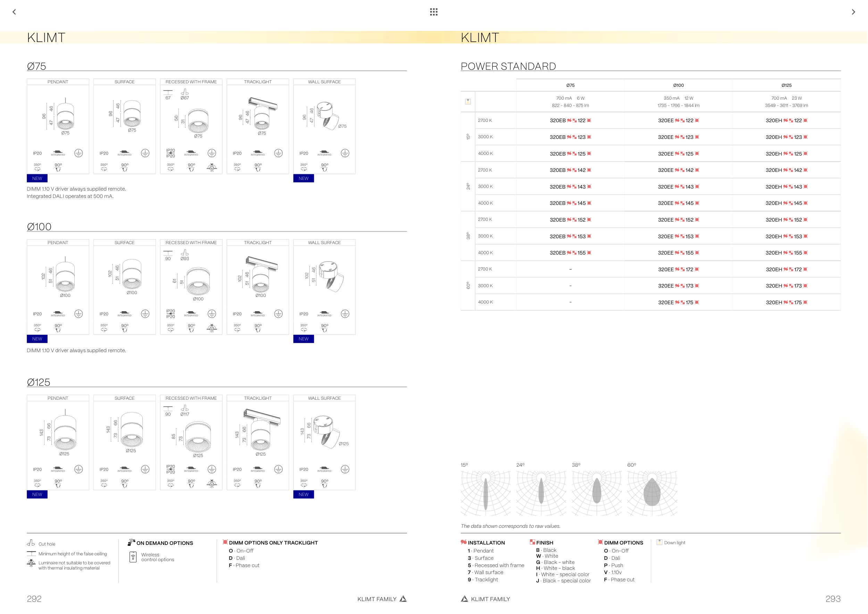868x614 pixels.
Task: Click the 15° light distribution diagram
Action: click(x=485, y=493)
